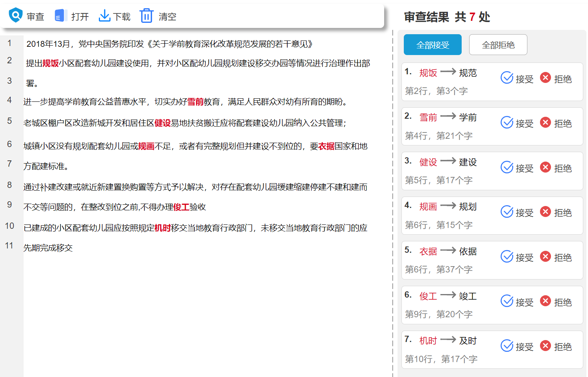Screen dimensions: 588x377
Task: Reject correction 衣据 to 依据 cross icon
Action: click(x=545, y=256)
